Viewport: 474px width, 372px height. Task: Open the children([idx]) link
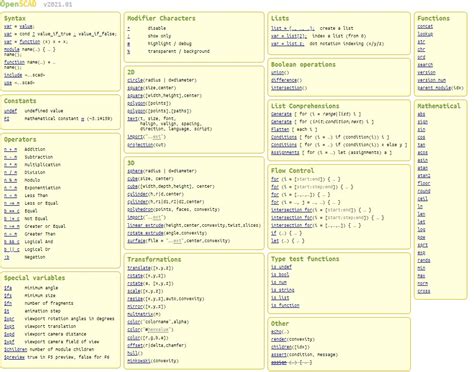(281, 347)
